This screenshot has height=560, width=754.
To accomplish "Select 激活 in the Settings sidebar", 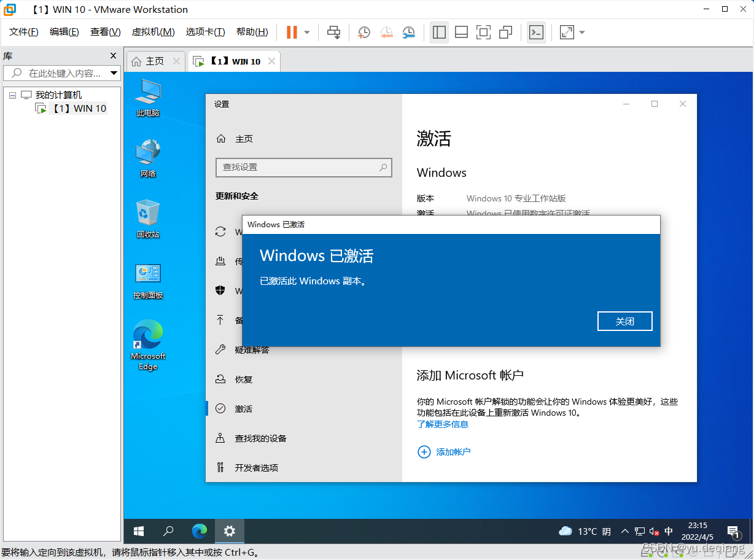I will 244,409.
